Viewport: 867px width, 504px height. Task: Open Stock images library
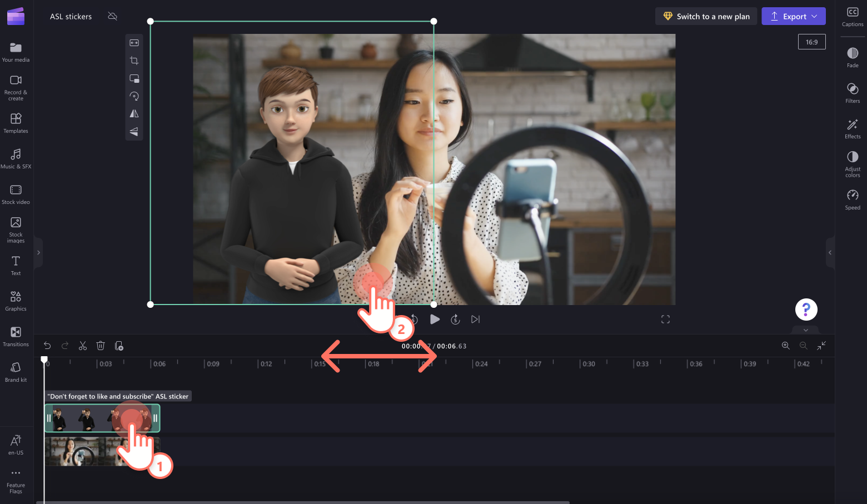pyautogui.click(x=16, y=229)
